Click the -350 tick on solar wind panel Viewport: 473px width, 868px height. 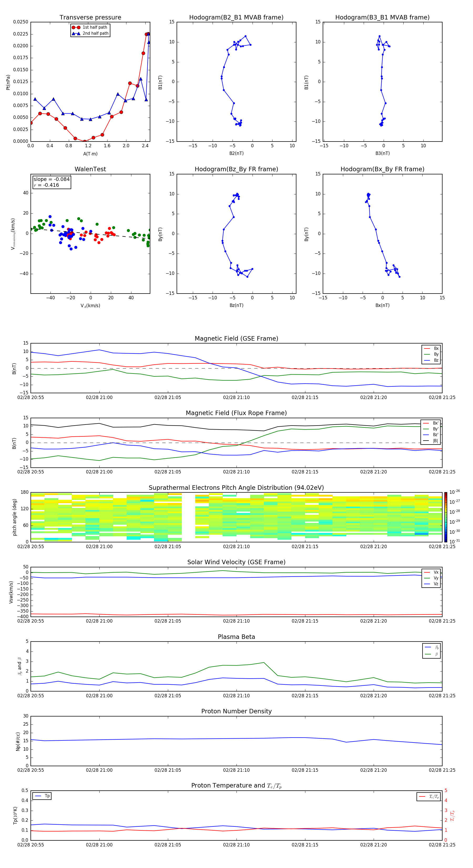(23, 611)
